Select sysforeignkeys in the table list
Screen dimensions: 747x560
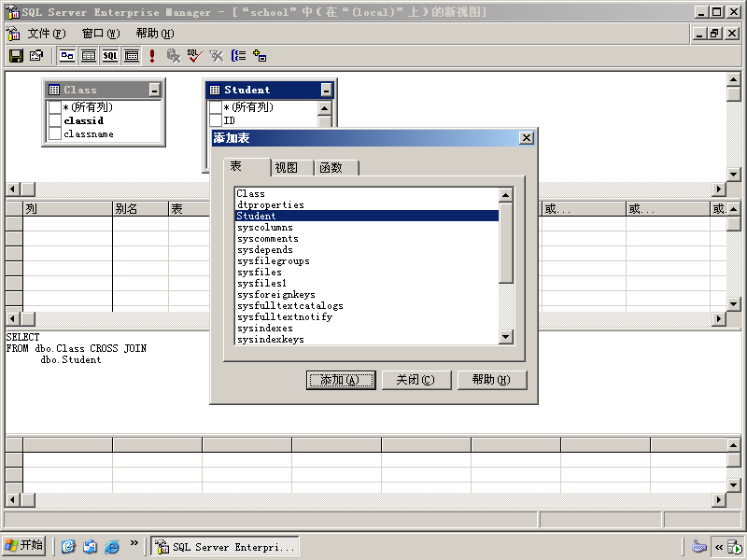click(x=367, y=294)
